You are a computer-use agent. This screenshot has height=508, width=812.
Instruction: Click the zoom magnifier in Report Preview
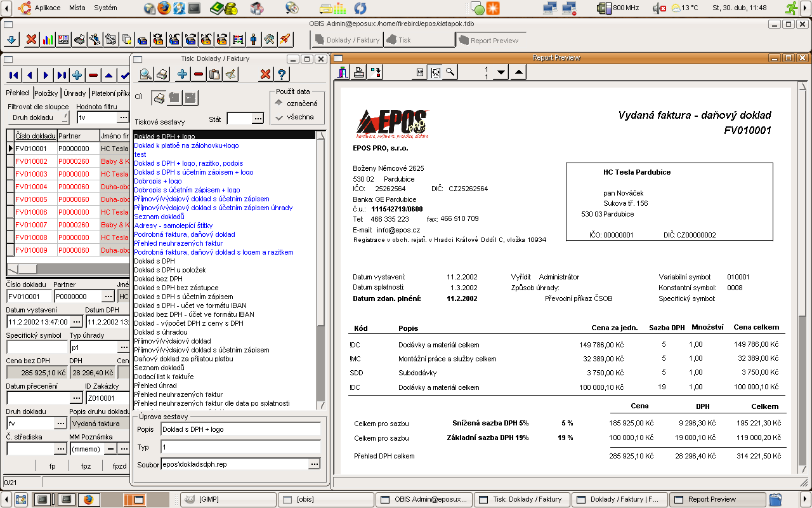tap(450, 72)
